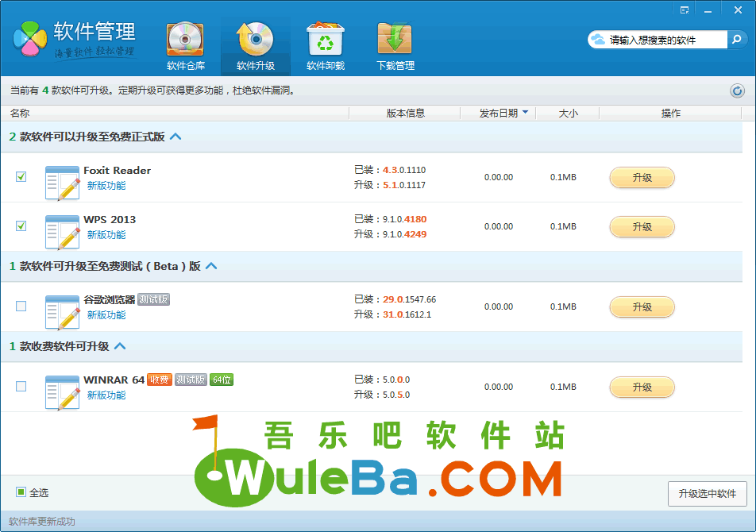Image resolution: width=756 pixels, height=532 pixels.
Task: View 新版功能 for 谷歌浏览器
Action: tap(106, 314)
